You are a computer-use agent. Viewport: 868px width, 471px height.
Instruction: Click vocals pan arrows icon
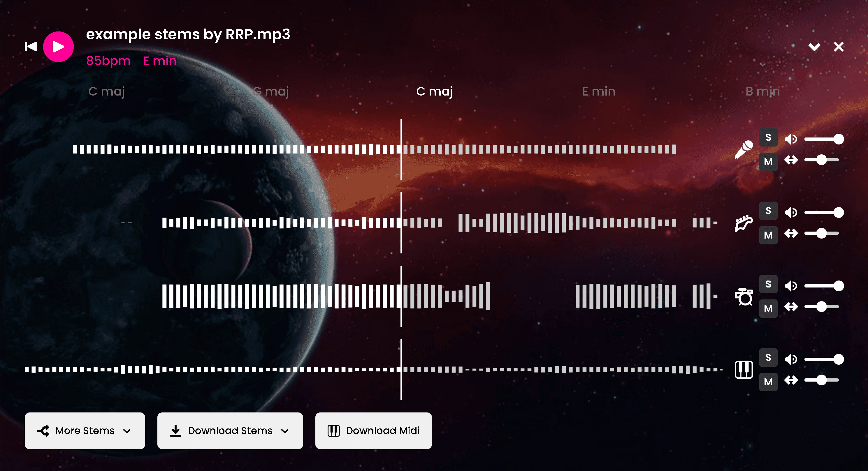791,160
